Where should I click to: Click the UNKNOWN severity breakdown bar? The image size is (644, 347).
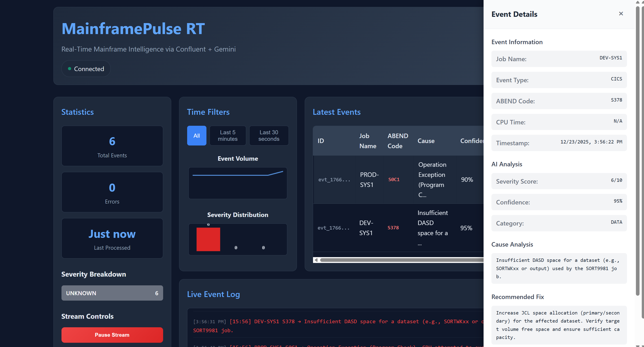pos(112,293)
